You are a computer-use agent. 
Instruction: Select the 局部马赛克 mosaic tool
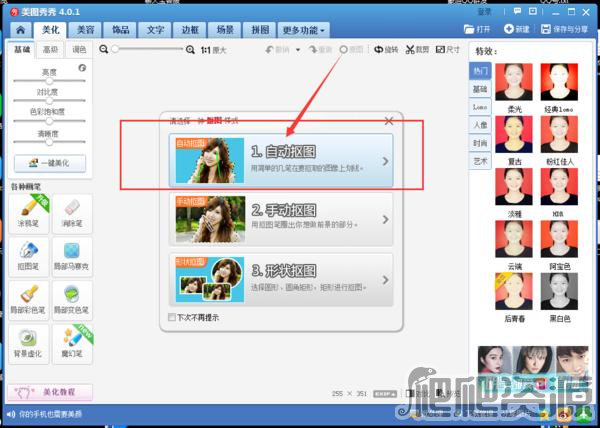pyautogui.click(x=72, y=257)
